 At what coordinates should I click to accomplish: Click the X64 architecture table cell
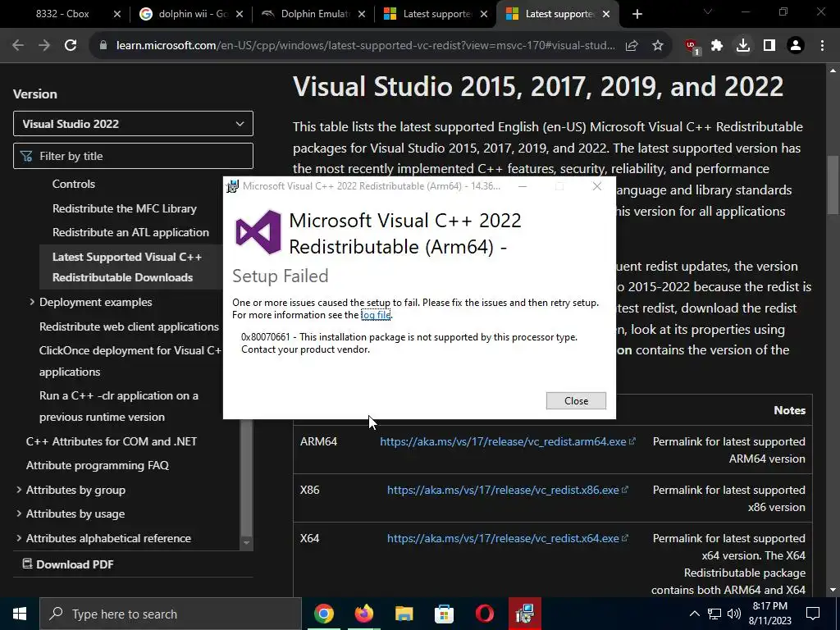tap(309, 538)
